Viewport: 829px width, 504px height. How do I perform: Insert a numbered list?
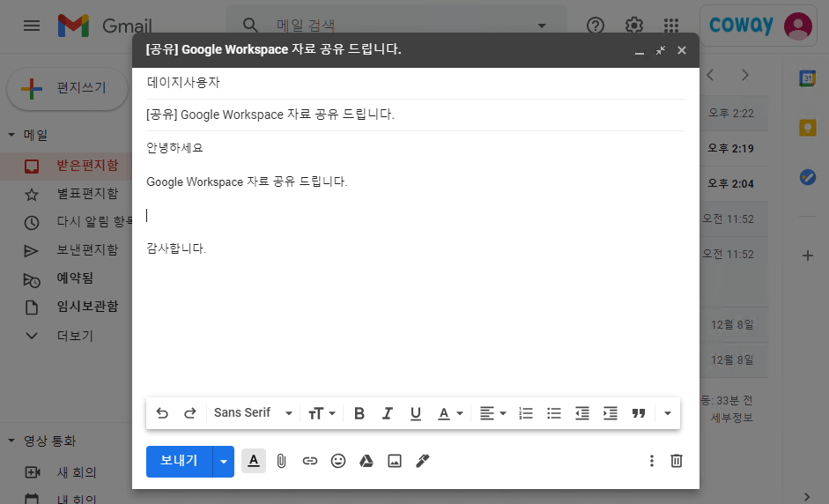tap(526, 413)
